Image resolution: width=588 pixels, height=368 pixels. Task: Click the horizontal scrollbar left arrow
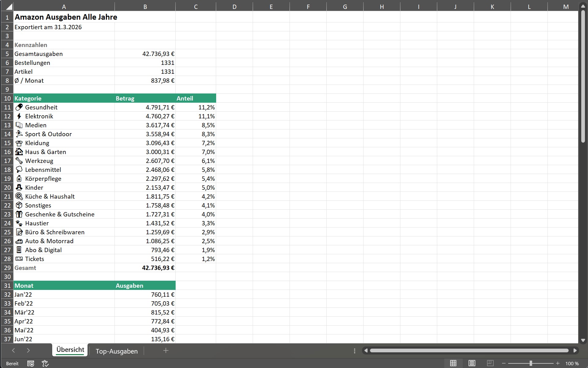coord(365,350)
